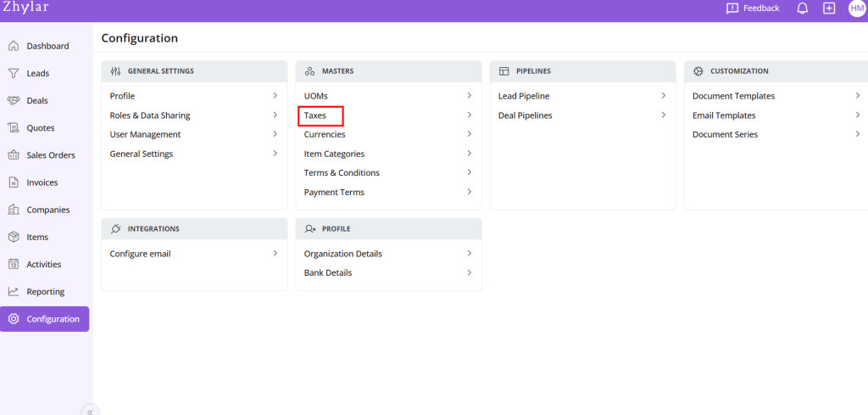Click the Sales Orders basket icon
868x415 pixels.
14,155
